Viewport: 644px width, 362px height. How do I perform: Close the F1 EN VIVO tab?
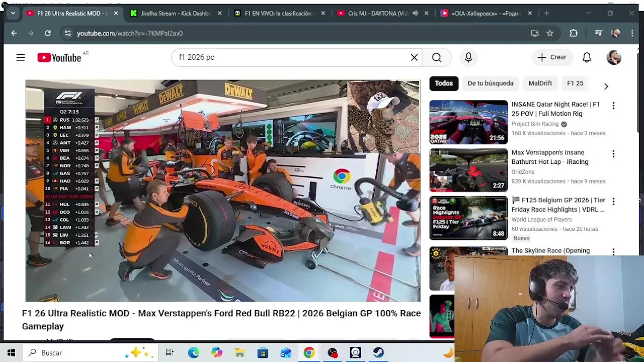323,14
